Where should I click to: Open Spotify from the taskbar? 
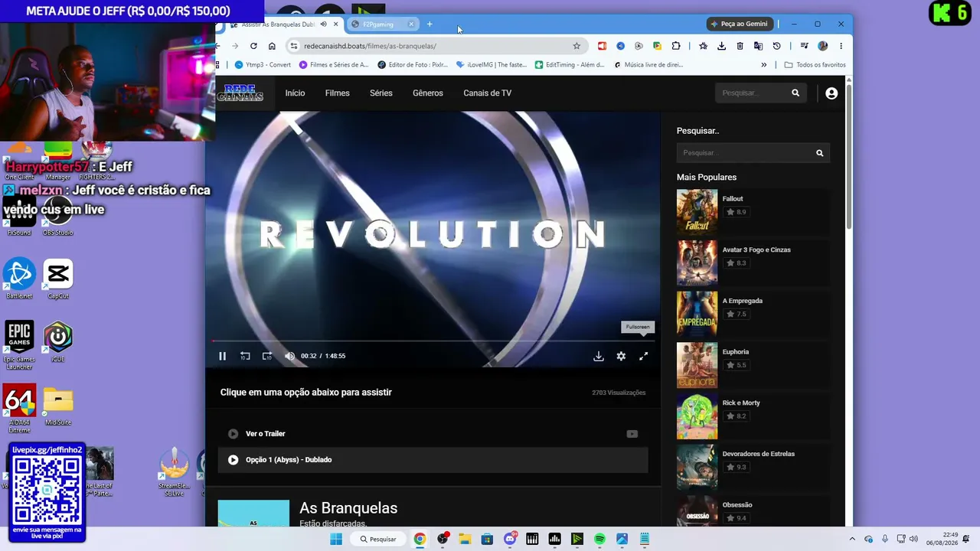599,539
